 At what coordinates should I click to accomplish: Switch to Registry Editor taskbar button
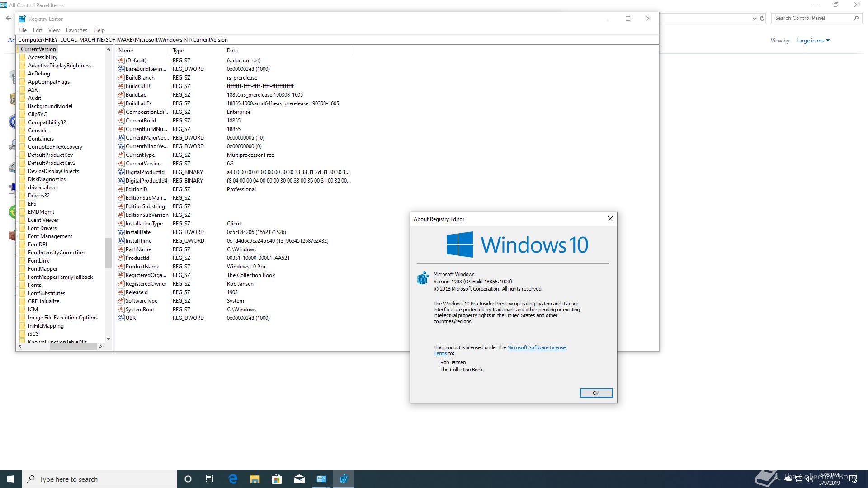click(344, 479)
